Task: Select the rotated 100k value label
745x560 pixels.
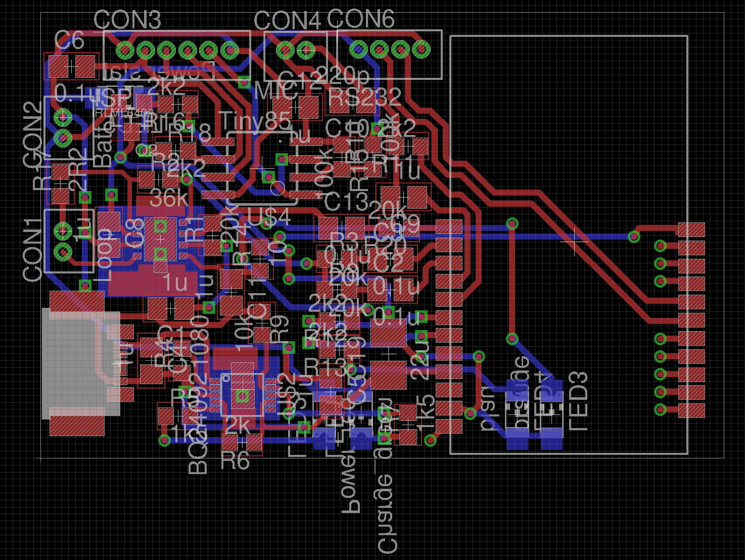Action: (x=324, y=173)
